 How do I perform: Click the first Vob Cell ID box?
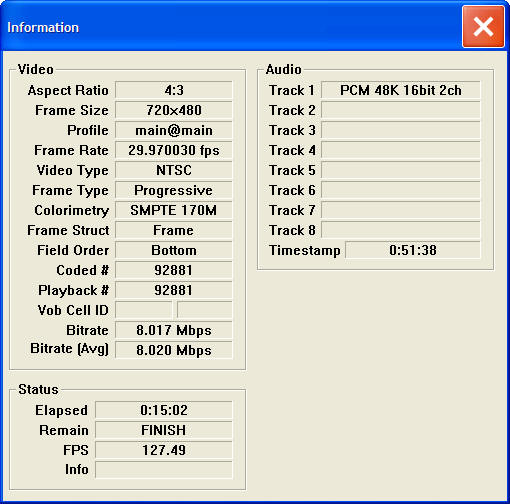pos(144,310)
